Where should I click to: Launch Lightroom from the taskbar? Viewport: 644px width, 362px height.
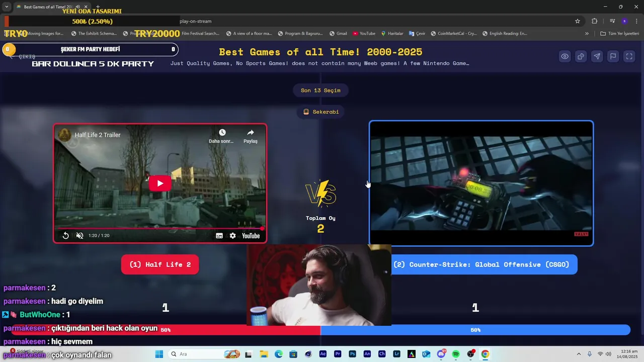click(396, 354)
